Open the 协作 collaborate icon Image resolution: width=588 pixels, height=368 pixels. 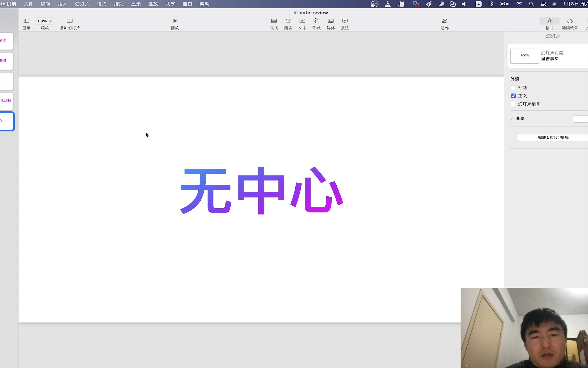pyautogui.click(x=445, y=21)
